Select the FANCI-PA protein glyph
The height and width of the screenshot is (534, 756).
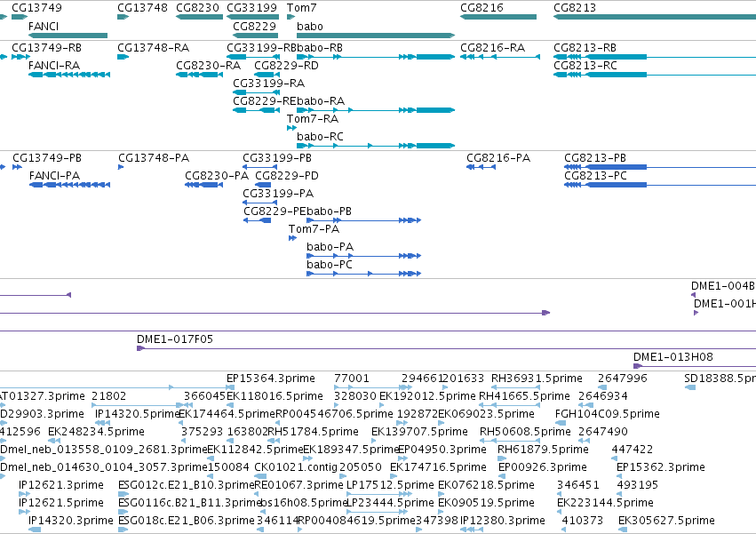[70, 185]
